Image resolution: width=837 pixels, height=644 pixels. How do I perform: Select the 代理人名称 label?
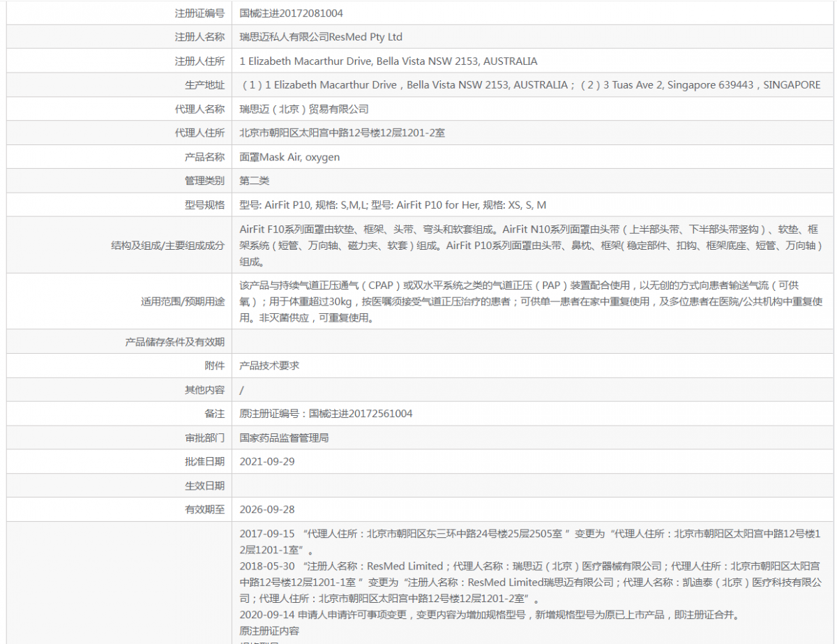click(x=199, y=109)
